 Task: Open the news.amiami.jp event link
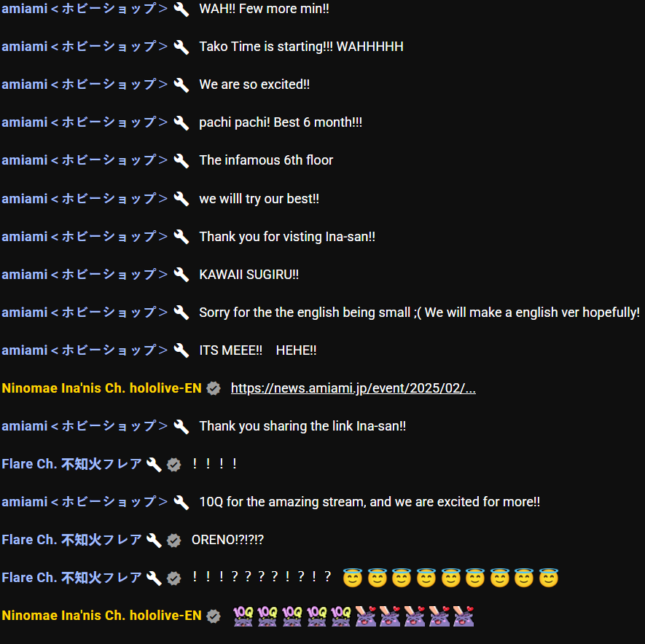click(x=353, y=388)
